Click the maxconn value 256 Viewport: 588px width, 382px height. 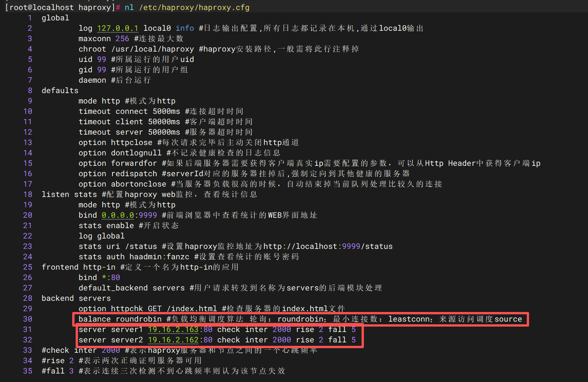point(122,38)
